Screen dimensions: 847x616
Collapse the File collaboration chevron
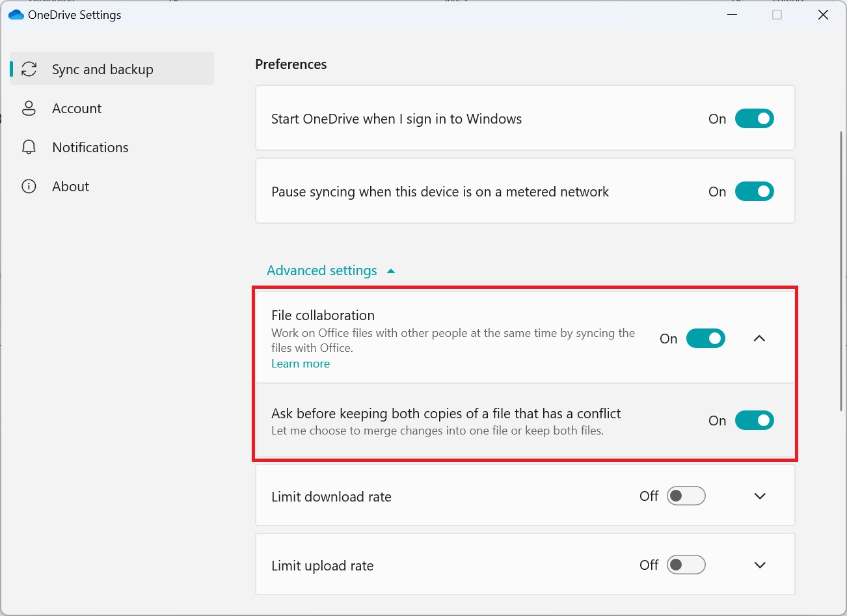[759, 338]
